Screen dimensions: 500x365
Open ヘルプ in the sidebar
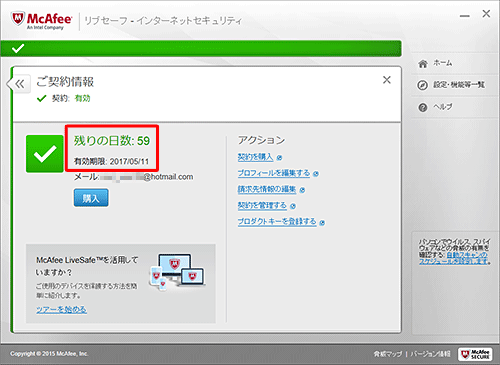443,107
